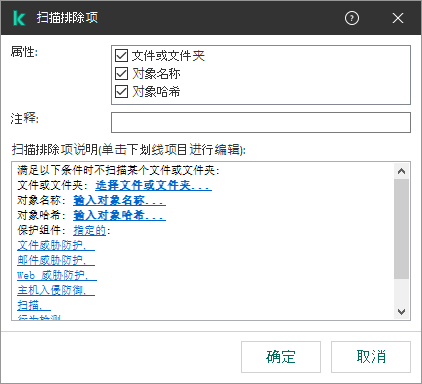Click the 取消 button
Viewport: 422px width, 384px height.
[x=371, y=357]
